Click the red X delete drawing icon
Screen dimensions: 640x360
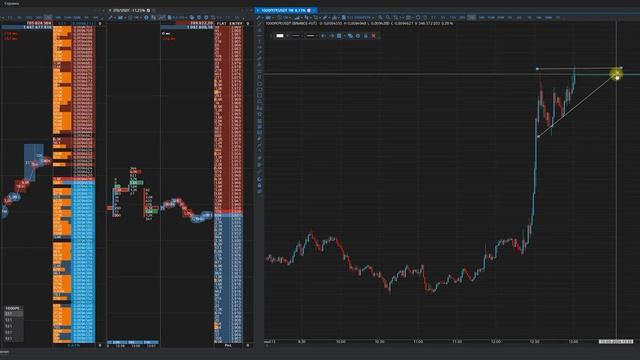coord(373,36)
